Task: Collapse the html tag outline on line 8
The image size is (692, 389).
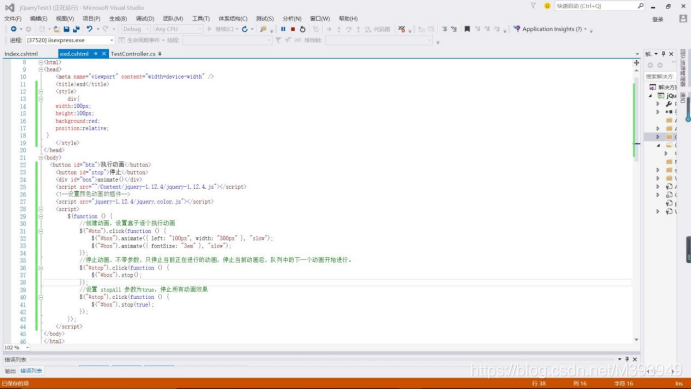Action: pyautogui.click(x=40, y=63)
